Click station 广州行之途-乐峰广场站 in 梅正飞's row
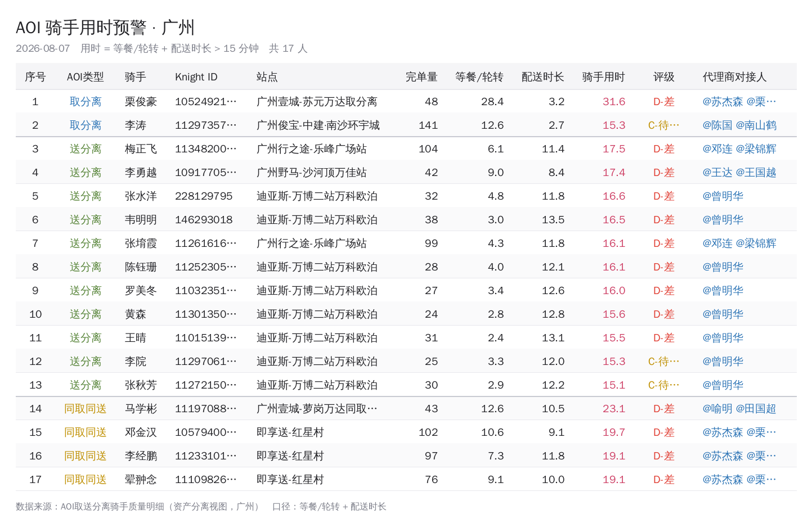The width and height of the screenshot is (812, 532). coord(312,149)
